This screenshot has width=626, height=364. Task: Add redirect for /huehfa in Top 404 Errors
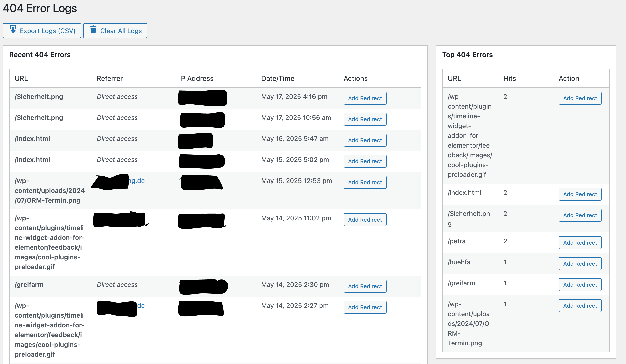[x=580, y=264]
